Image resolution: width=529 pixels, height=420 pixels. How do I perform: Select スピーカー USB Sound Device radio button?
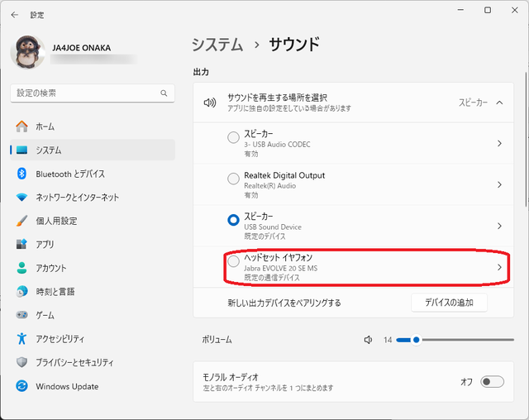pos(233,220)
